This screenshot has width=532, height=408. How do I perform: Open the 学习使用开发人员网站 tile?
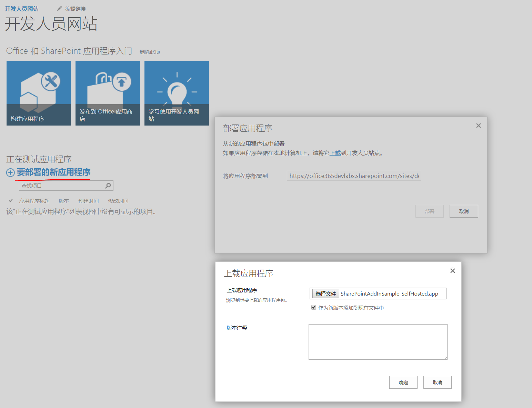177,93
